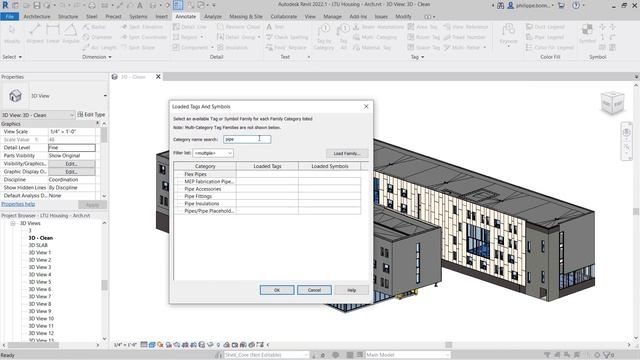Click Edit for Graphic Display Options
Viewport: 640px width, 360px height.
point(71,172)
